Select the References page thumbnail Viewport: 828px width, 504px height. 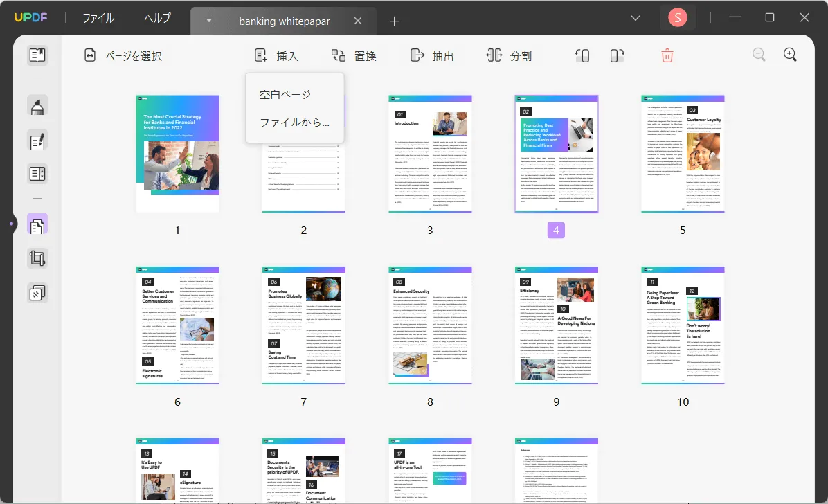557,470
